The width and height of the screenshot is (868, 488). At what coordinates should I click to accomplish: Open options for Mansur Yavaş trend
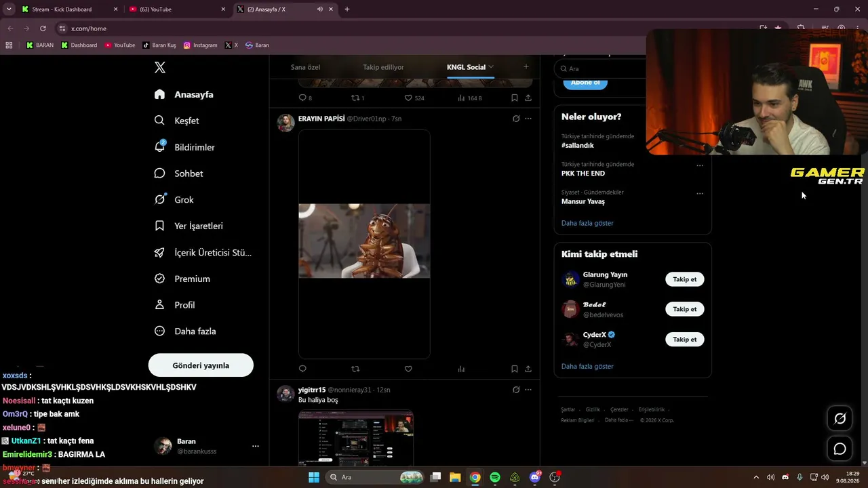click(x=700, y=193)
